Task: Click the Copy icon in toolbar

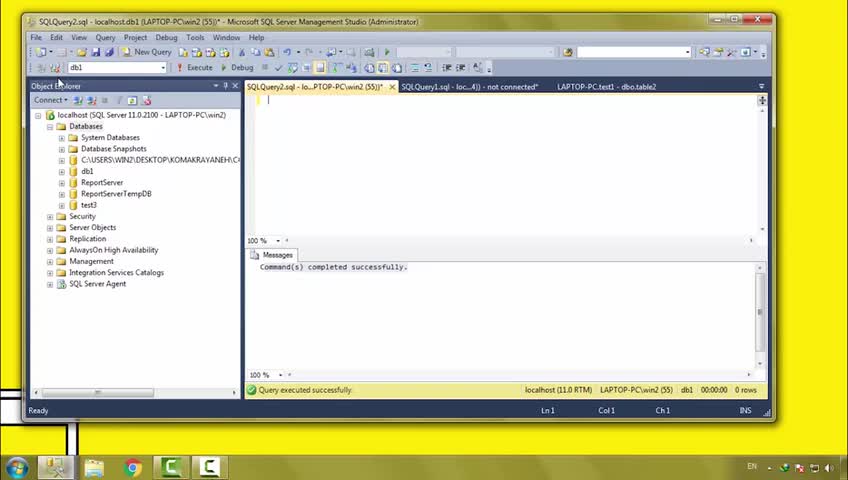Action: pos(255,52)
